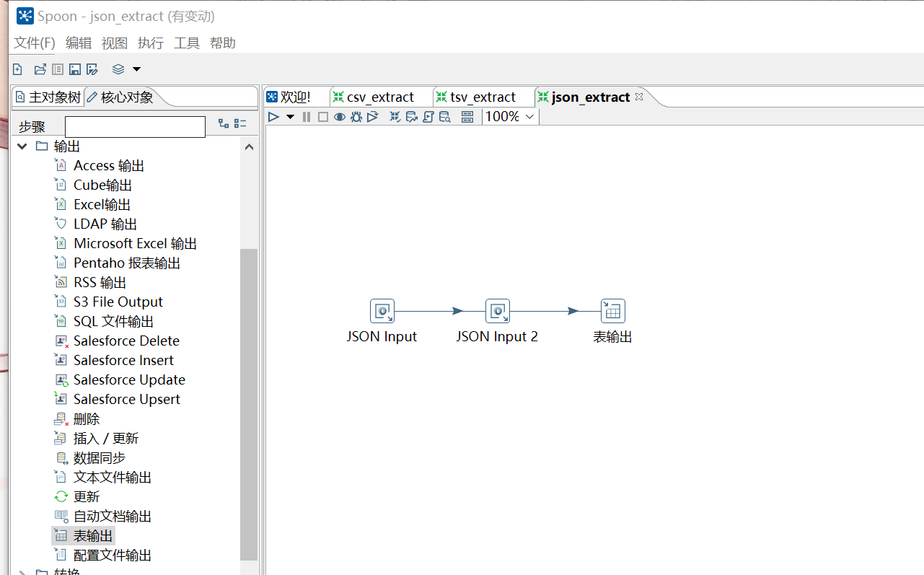
Task: Click the Perspectives layers icon
Action: [118, 69]
